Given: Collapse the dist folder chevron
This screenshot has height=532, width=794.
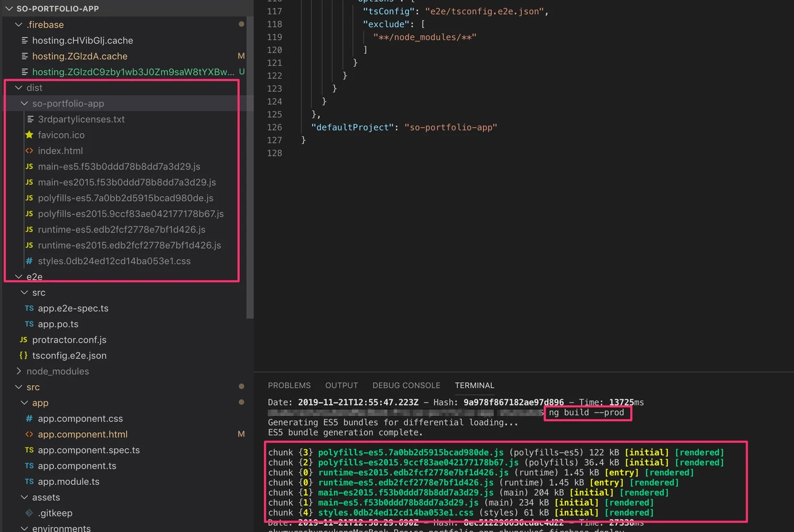Looking at the screenshot, I should [19, 88].
